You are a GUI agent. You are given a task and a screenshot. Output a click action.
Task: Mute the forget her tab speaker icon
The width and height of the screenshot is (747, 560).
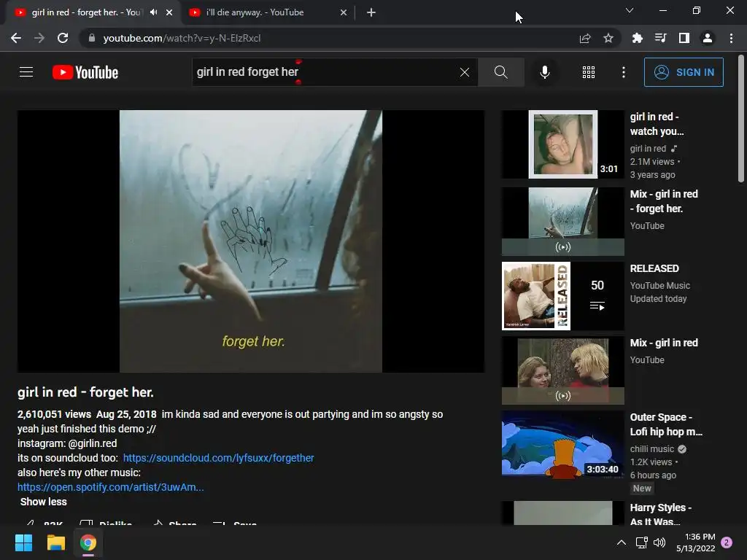[x=153, y=12]
